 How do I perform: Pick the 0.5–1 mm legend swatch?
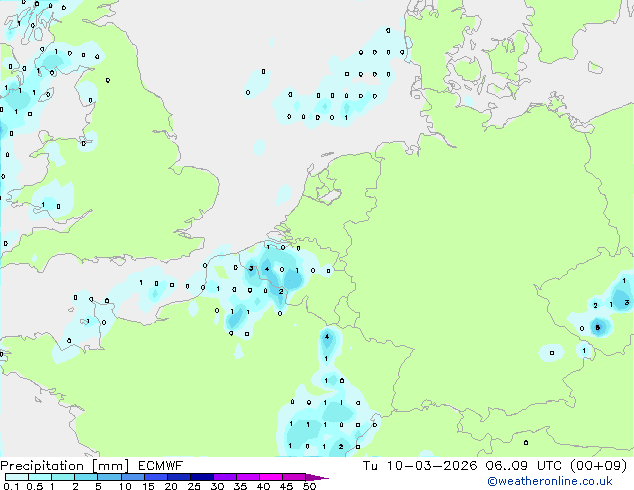click(x=40, y=477)
